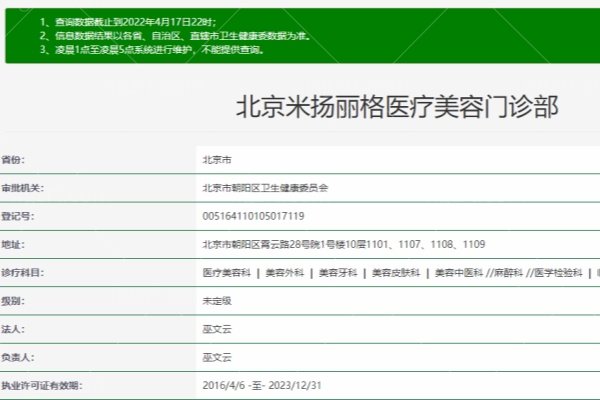The height and width of the screenshot is (400, 600).
Task: Select 医疗美容科 in the subjects row
Action: (x=227, y=273)
